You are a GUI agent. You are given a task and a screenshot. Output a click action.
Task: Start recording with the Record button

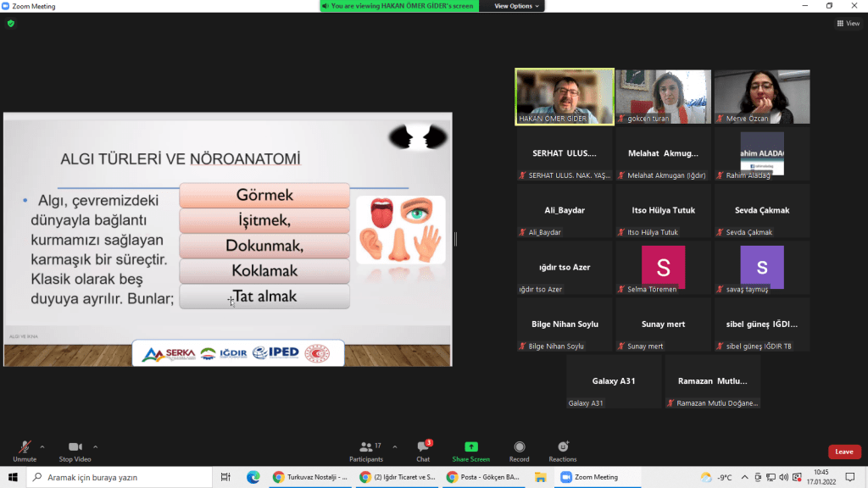pos(519,450)
